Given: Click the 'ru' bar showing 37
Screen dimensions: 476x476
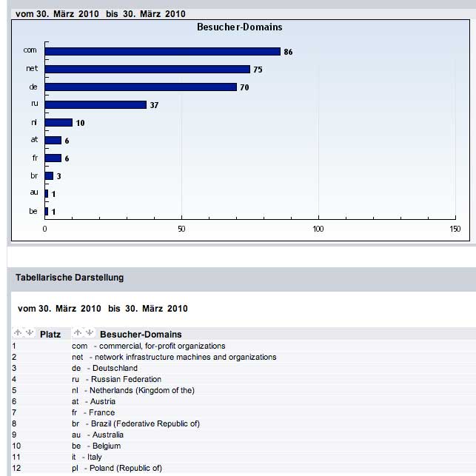Looking at the screenshot, I should click(95, 104).
